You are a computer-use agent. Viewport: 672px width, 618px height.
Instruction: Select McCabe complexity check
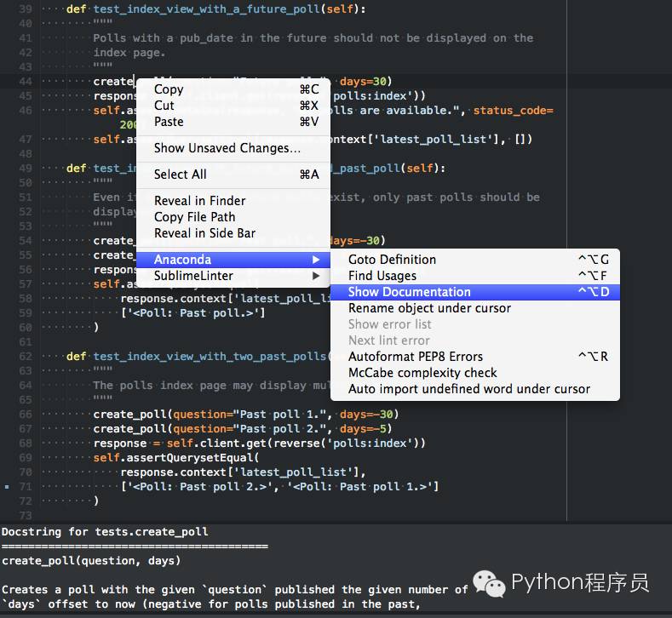pyautogui.click(x=475, y=373)
